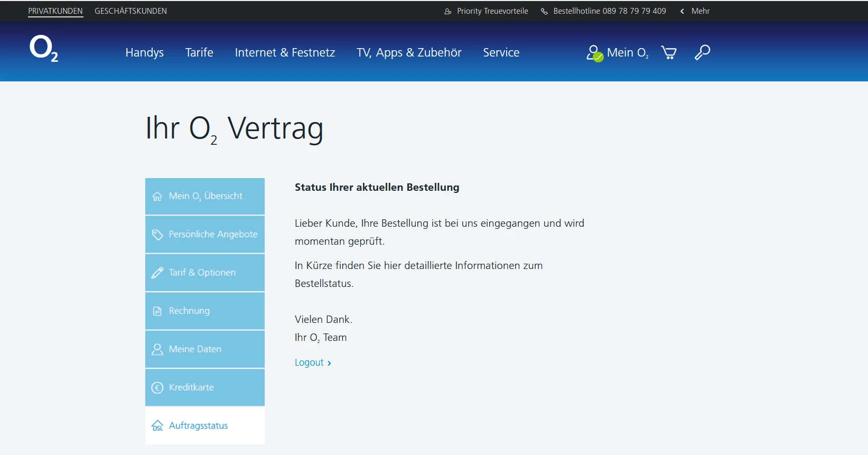This screenshot has width=868, height=455.
Task: Open the Tarife menu
Action: pos(199,52)
